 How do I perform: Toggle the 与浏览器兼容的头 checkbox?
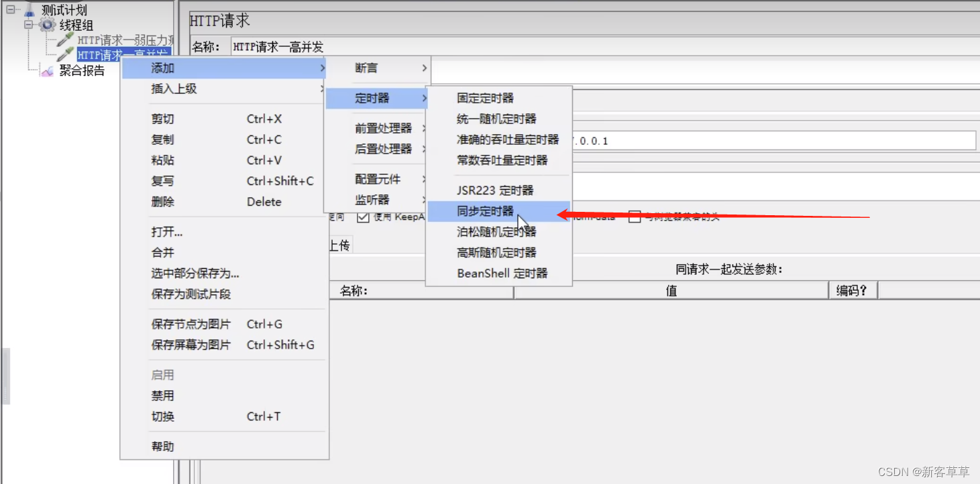click(635, 217)
